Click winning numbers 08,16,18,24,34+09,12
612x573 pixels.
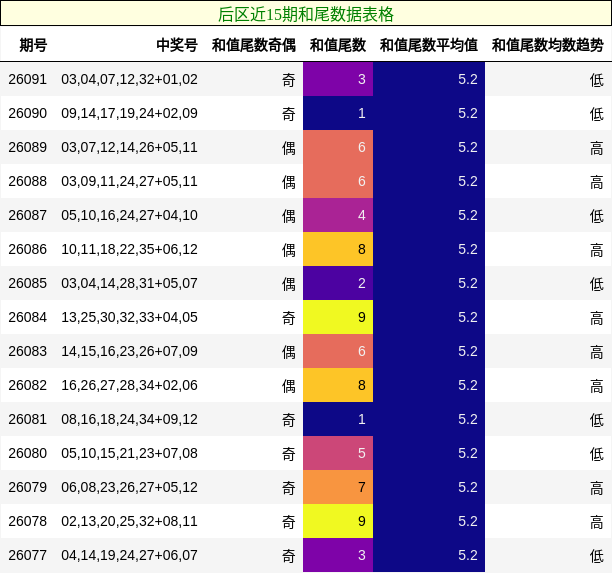tap(129, 419)
